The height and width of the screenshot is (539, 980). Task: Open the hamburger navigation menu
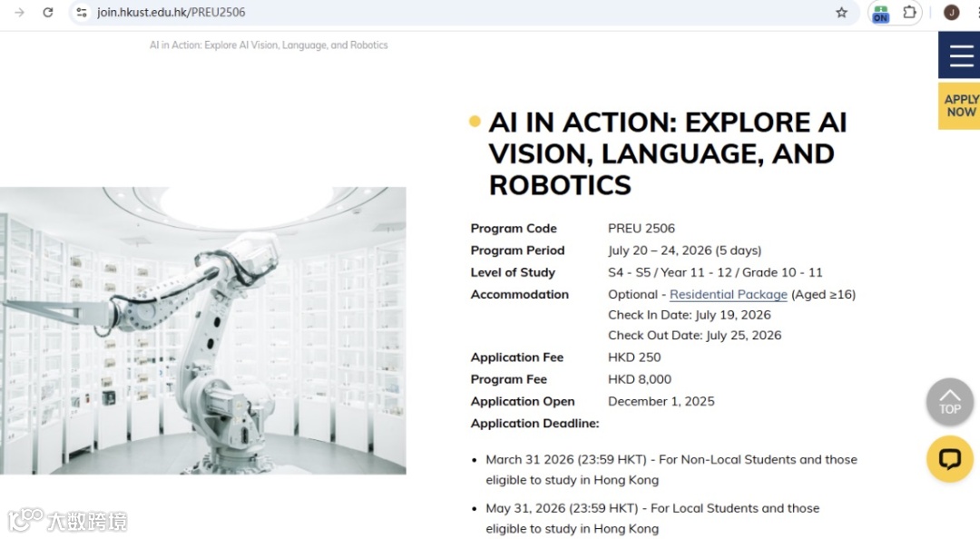point(960,55)
